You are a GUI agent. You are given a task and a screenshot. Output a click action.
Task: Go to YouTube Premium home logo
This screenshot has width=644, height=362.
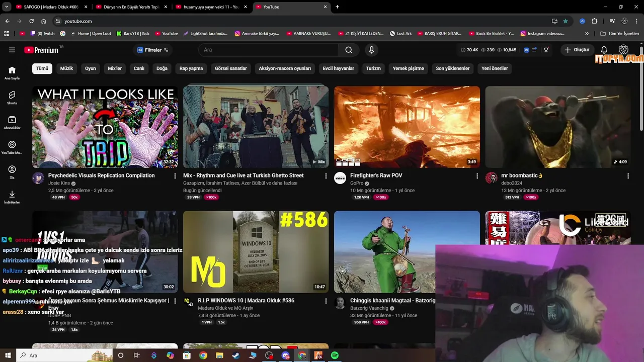point(41,50)
